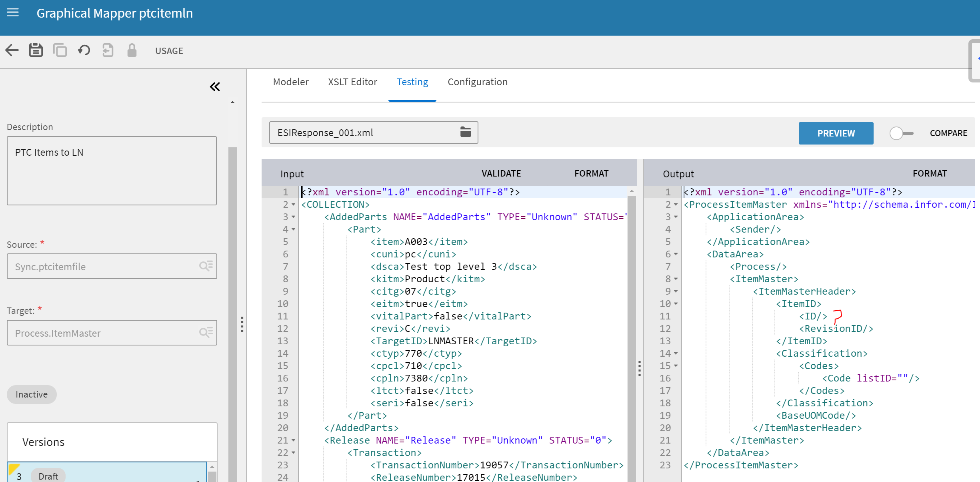980x482 pixels.
Task: Click the import document icon
Action: pos(108,50)
